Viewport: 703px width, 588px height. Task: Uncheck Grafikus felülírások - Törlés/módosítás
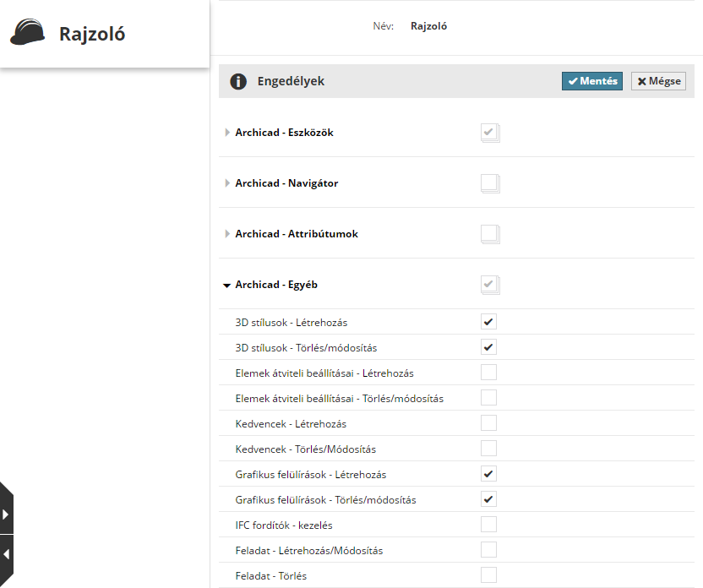(x=488, y=499)
